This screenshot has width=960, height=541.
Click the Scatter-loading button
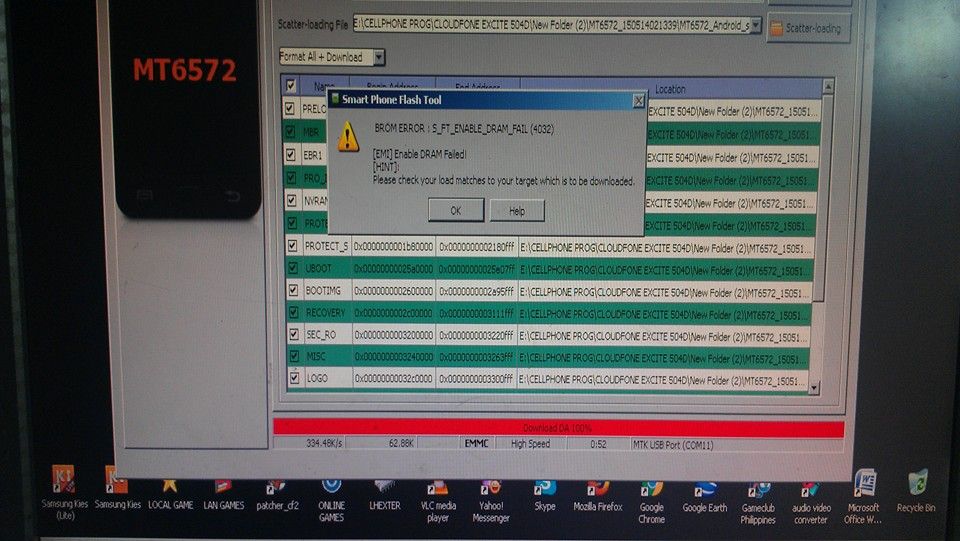(808, 28)
